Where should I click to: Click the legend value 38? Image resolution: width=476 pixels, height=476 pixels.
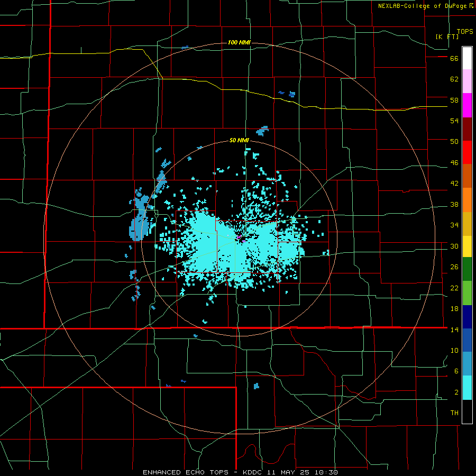click(454, 205)
